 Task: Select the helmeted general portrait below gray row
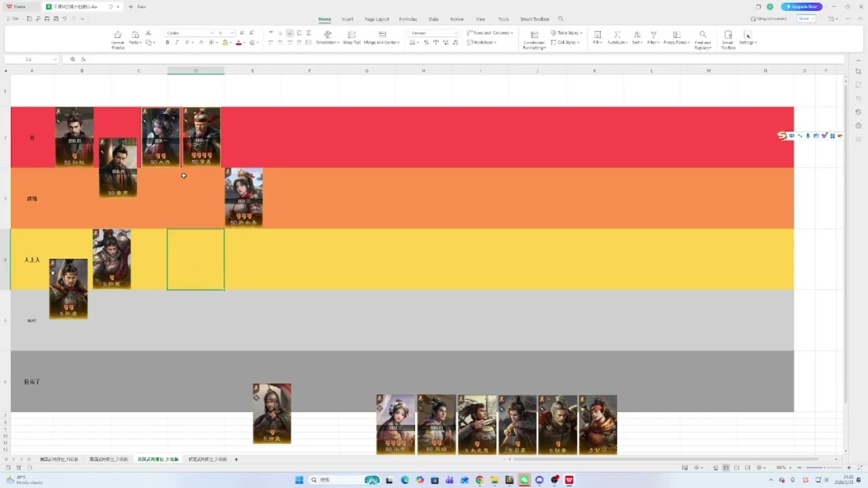tap(272, 413)
